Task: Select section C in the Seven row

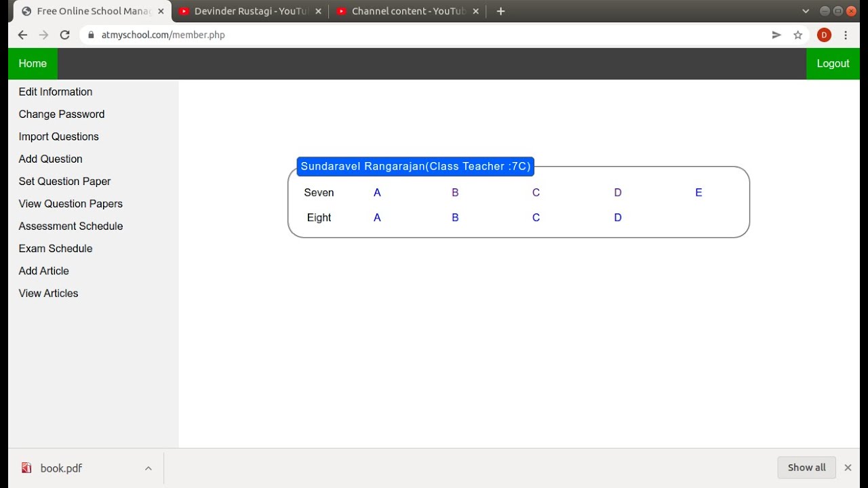Action: click(536, 193)
